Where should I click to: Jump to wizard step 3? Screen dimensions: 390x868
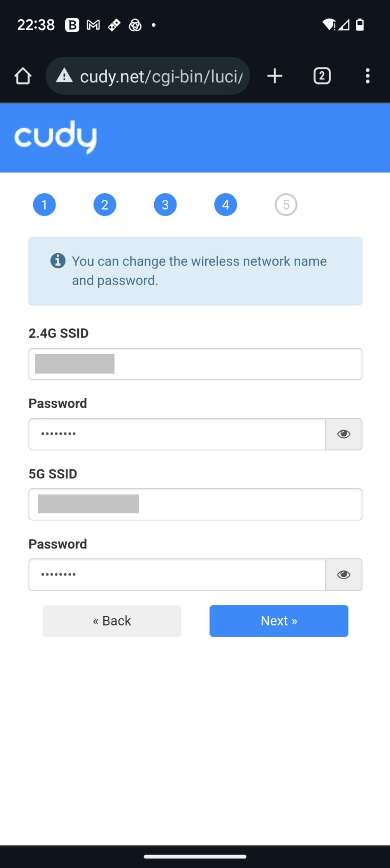click(165, 205)
